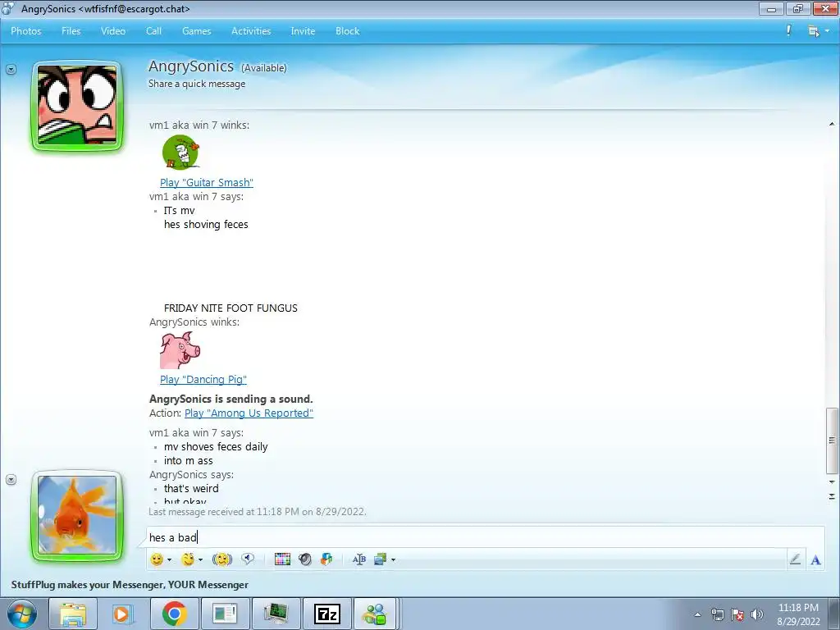Play the "Guitar Smash" wink link
This screenshot has height=630, width=840.
pyautogui.click(x=206, y=183)
